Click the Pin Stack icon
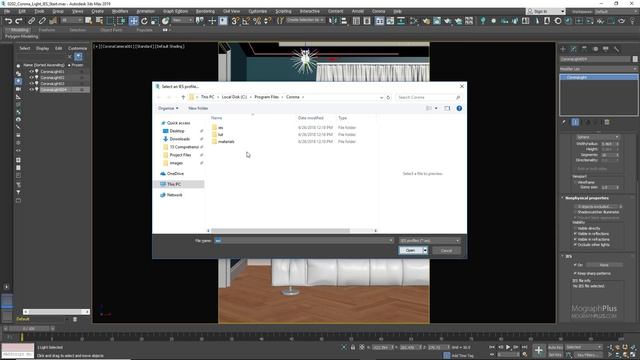Image resolution: width=640 pixels, height=360 pixels. [564, 122]
